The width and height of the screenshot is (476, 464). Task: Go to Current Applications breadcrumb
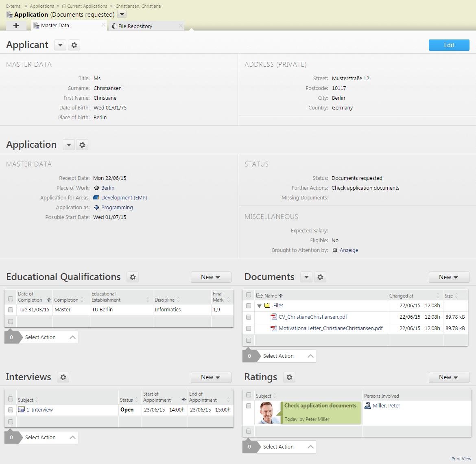87,6
